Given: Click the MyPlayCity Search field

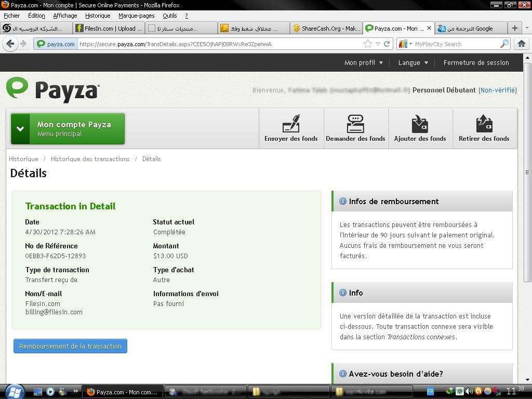Looking at the screenshot, I should 456,44.
